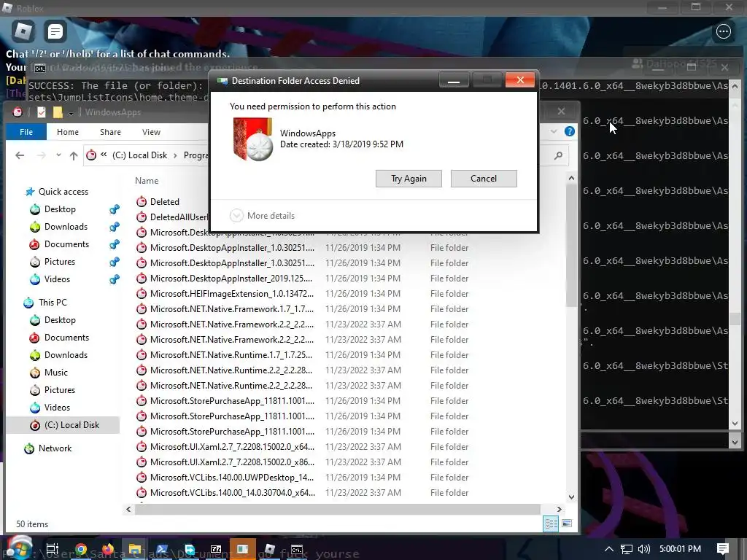Click the file list horizontal scrollbar
Viewport: 747px width, 560px height.
(337, 509)
